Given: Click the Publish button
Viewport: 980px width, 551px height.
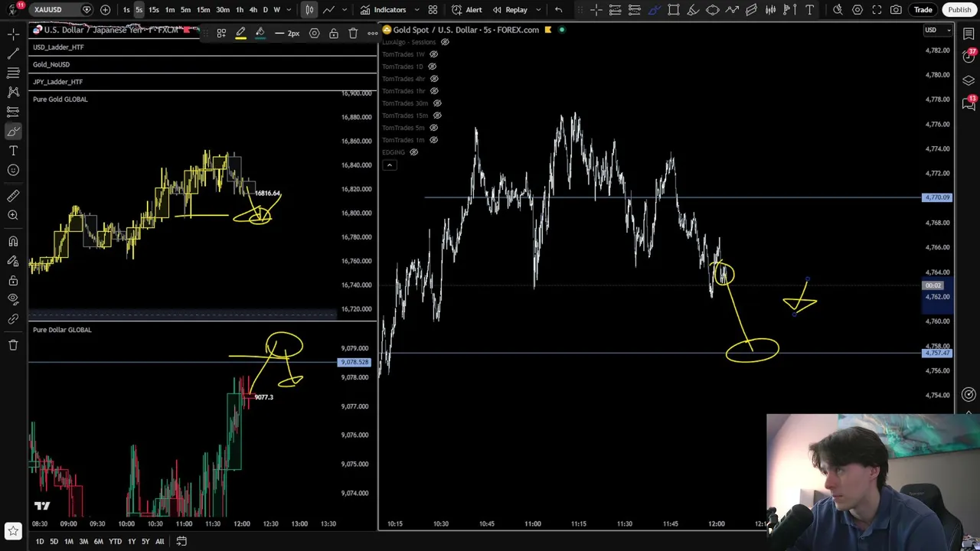Looking at the screenshot, I should point(959,9).
